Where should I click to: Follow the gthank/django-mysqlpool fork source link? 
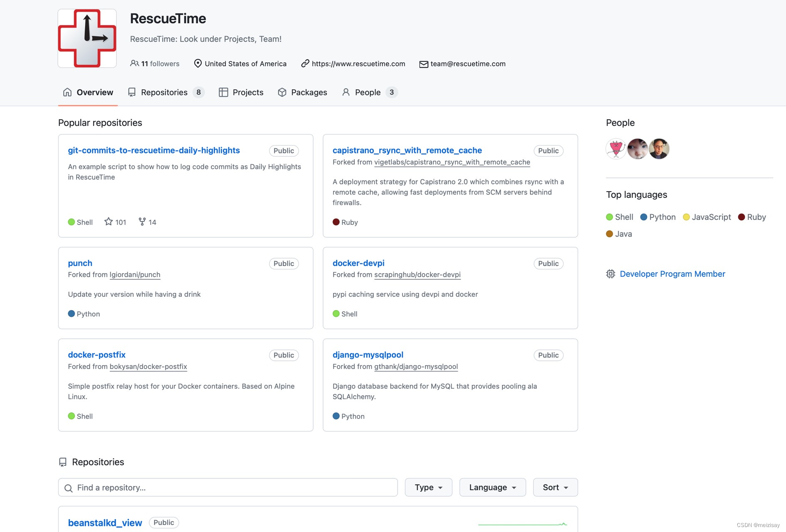pos(416,367)
